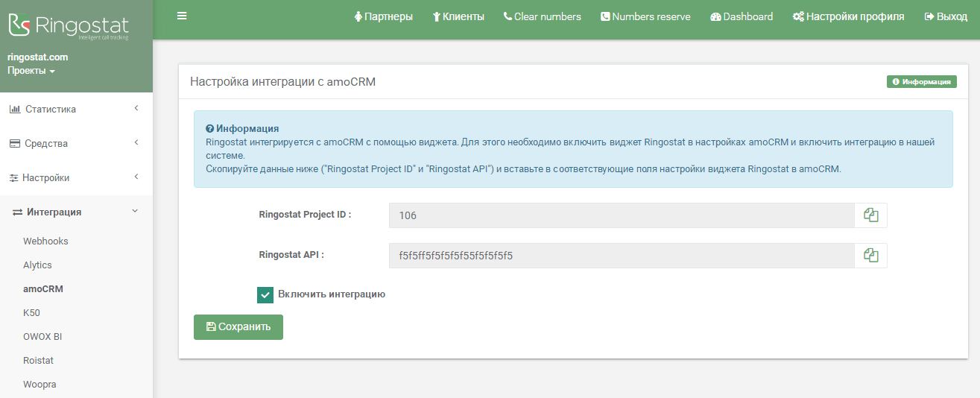Select amoCRM in the sidebar
Screen dimensions: 980x398
(x=43, y=289)
